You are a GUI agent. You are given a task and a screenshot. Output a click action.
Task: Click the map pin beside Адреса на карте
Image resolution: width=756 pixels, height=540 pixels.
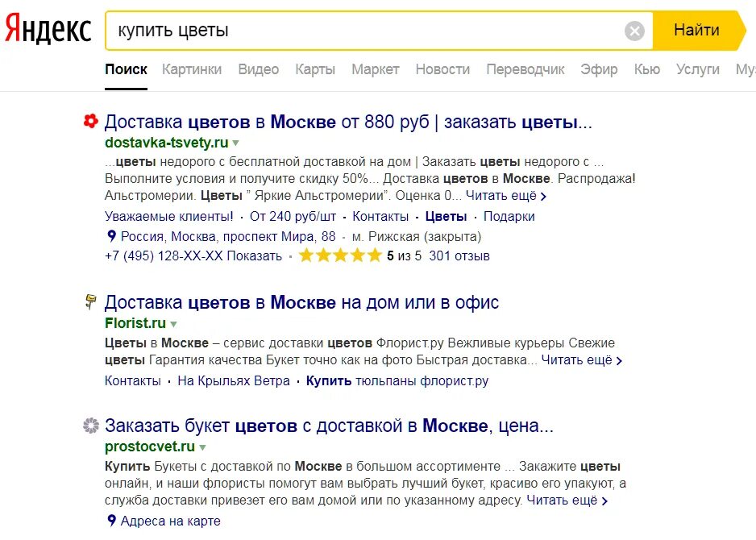tap(111, 521)
